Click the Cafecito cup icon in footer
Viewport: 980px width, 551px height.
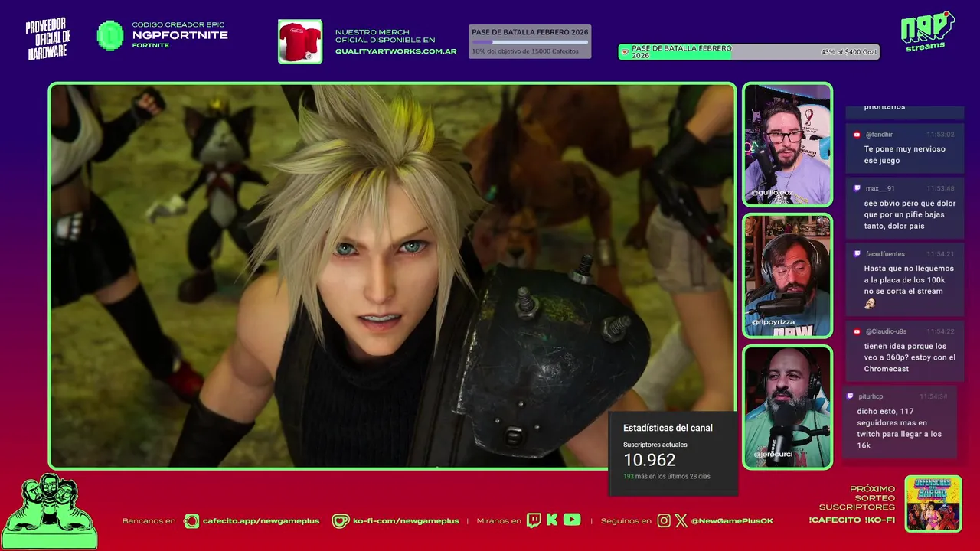191,521
